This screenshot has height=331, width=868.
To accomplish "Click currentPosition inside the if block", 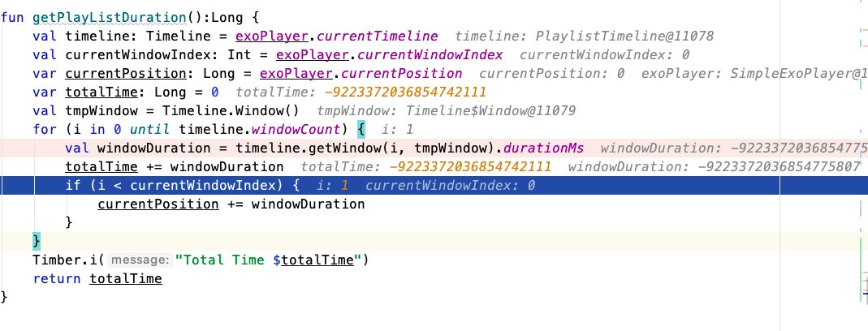I will [158, 204].
